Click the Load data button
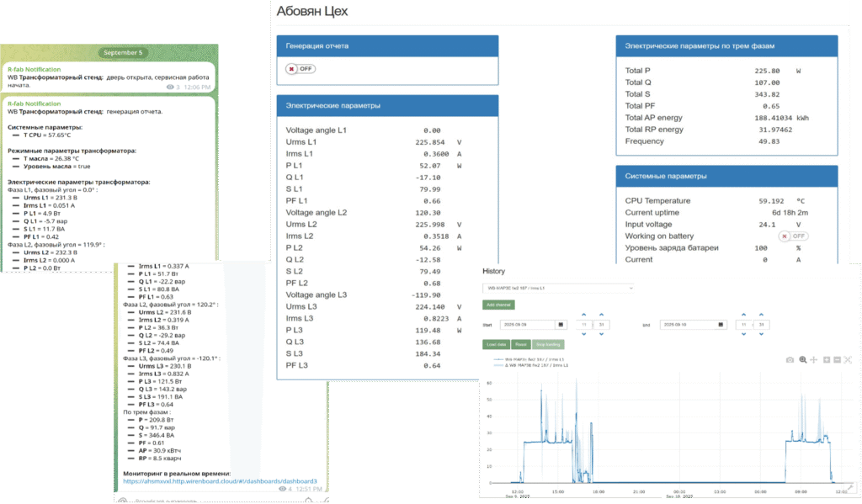Screen dimensions: 862x504 496,344
